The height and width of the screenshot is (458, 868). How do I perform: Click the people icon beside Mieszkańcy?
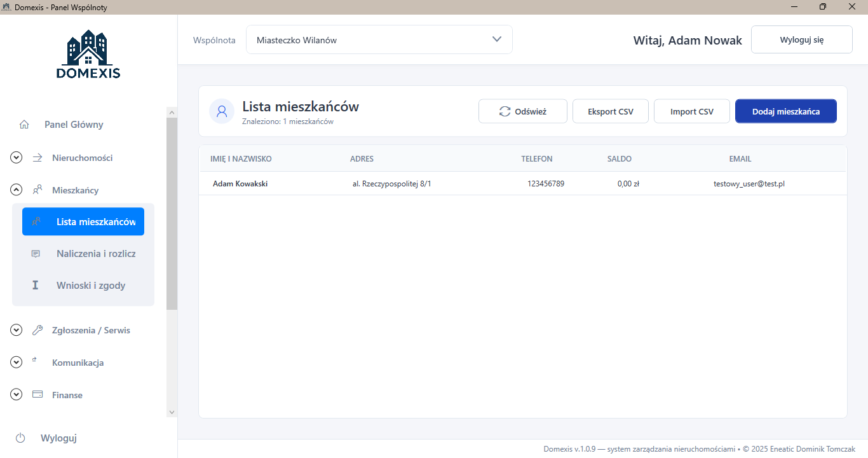[x=37, y=190]
